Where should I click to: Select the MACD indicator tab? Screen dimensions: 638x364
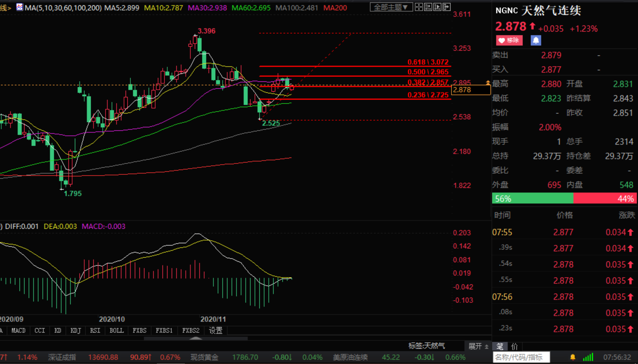(18, 331)
